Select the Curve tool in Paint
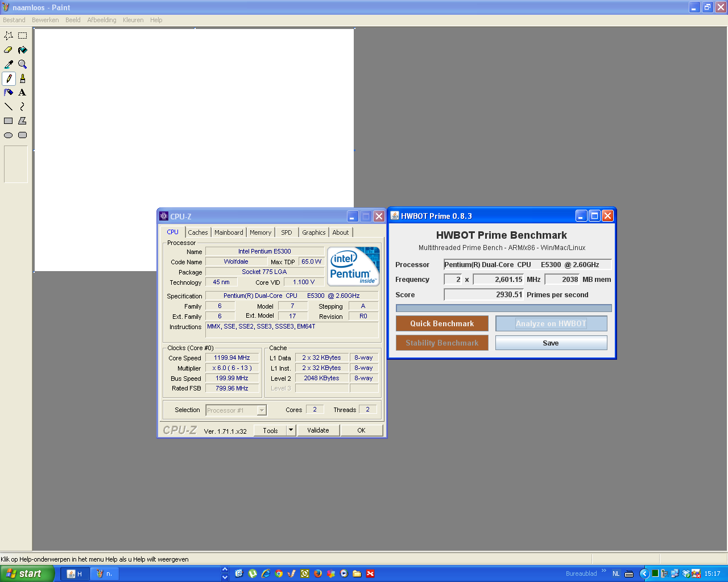Screen dimensions: 728x582 point(23,106)
